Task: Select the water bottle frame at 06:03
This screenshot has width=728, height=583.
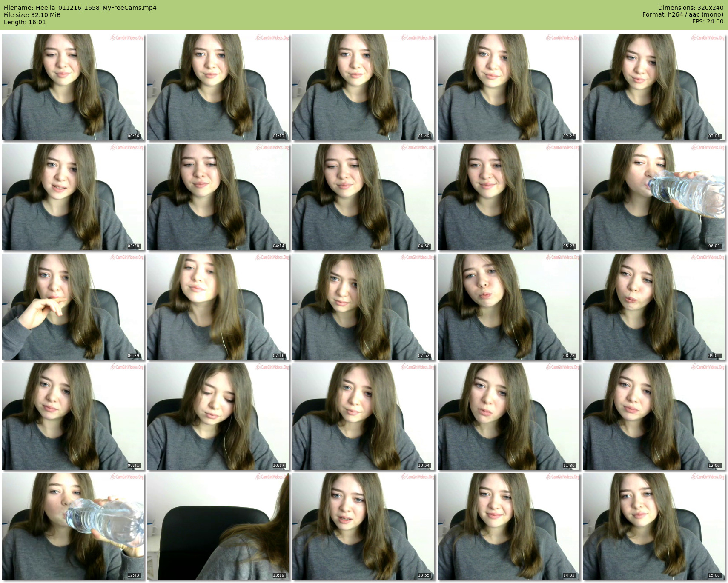Action: click(653, 197)
